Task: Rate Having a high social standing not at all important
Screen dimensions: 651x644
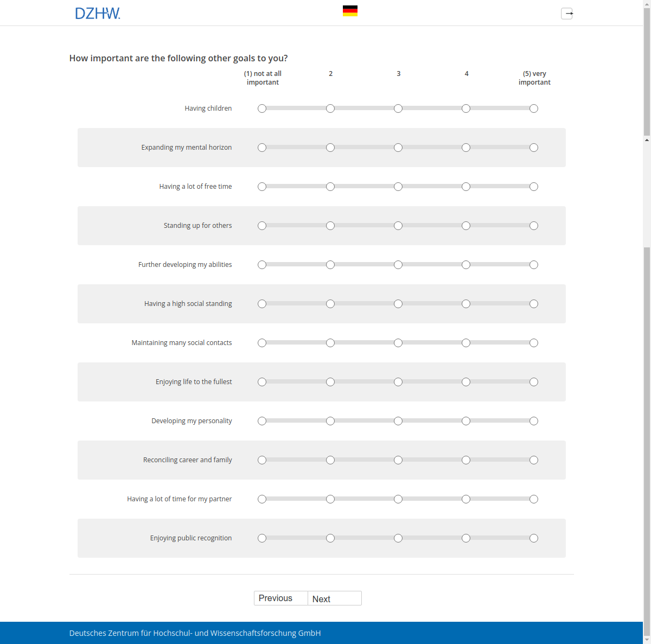Action: coord(262,304)
